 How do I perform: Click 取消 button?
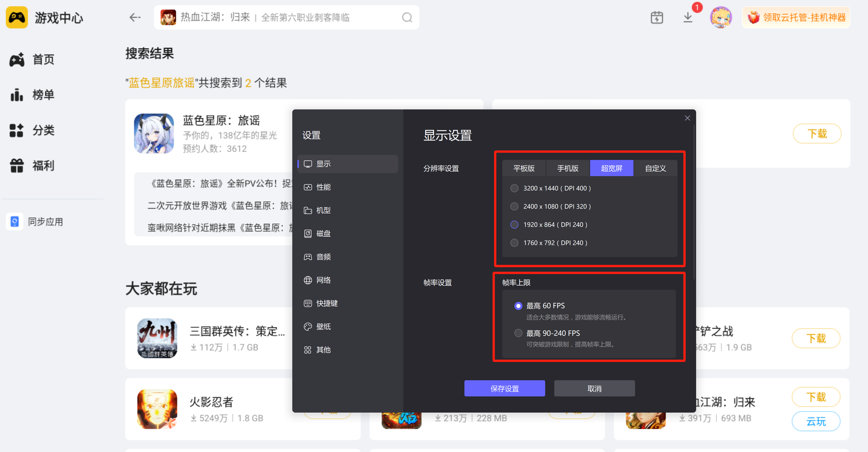[594, 389]
